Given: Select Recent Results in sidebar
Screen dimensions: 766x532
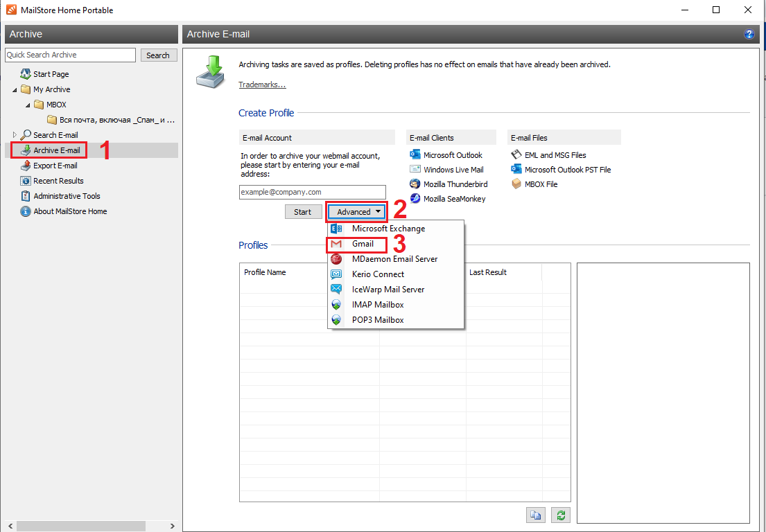Looking at the screenshot, I should (x=58, y=181).
